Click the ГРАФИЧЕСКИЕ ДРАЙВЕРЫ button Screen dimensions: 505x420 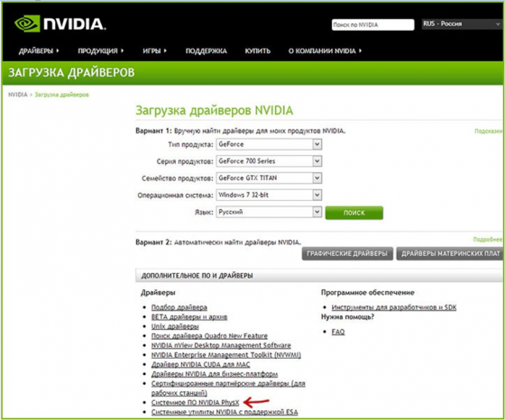tap(347, 253)
